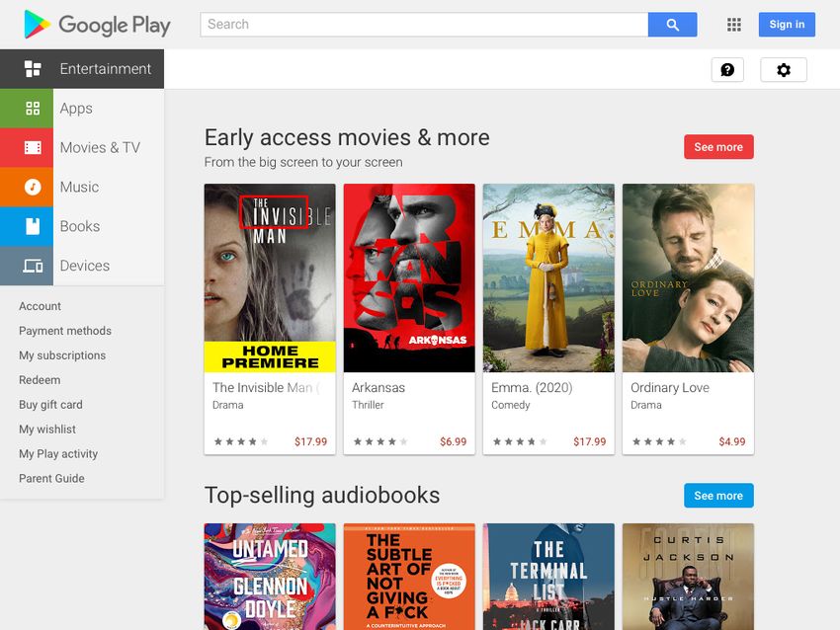The image size is (840, 630).
Task: Click the Top-selling audiobooks heading
Action: tap(322, 495)
